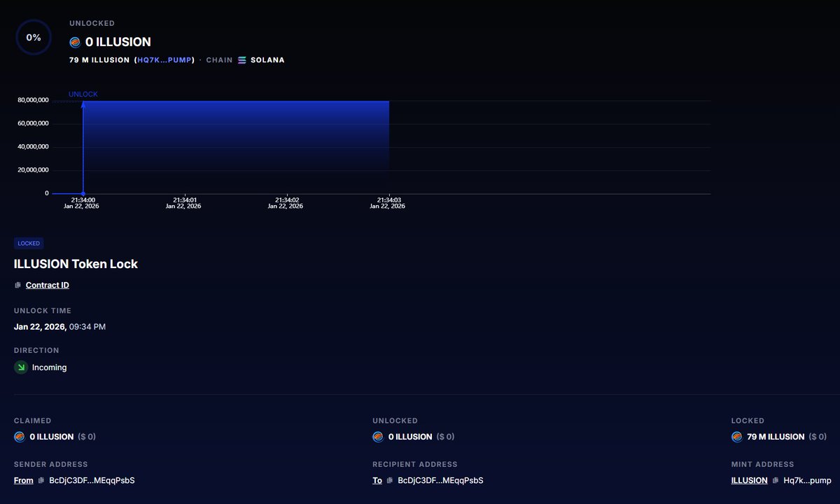Click the token icon under UNLOCKED section
The image size is (840, 504).
[x=378, y=437]
